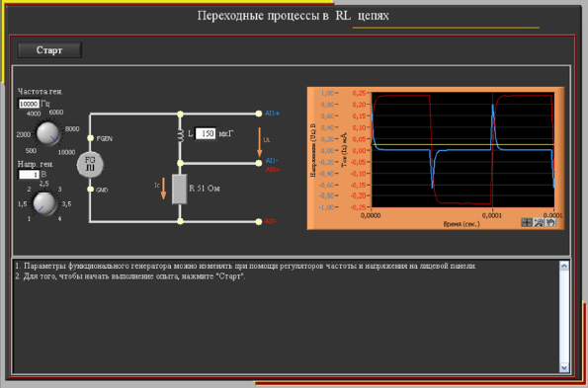588x388 pixels.
Task: Click the blue '1,00' voltage axis maximum
Action: coord(328,93)
